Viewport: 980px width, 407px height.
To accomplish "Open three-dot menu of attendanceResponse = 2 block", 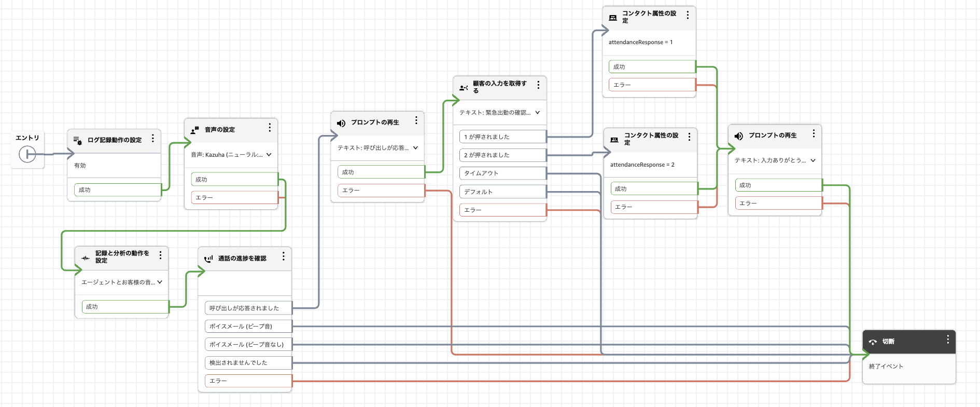I will [x=690, y=137].
